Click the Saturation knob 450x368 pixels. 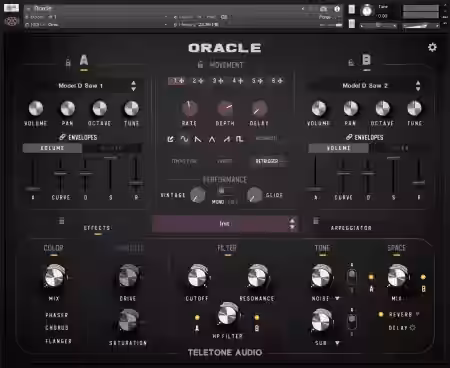(x=128, y=321)
